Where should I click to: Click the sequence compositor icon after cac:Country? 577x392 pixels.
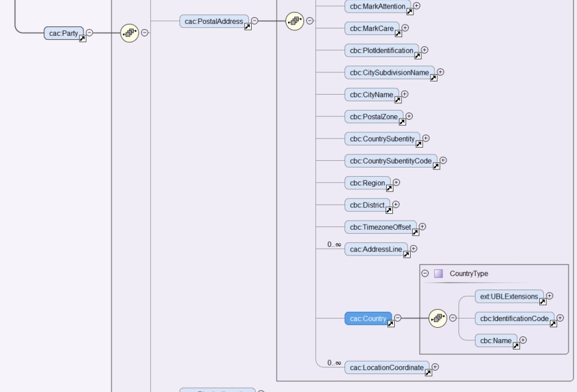click(x=438, y=318)
